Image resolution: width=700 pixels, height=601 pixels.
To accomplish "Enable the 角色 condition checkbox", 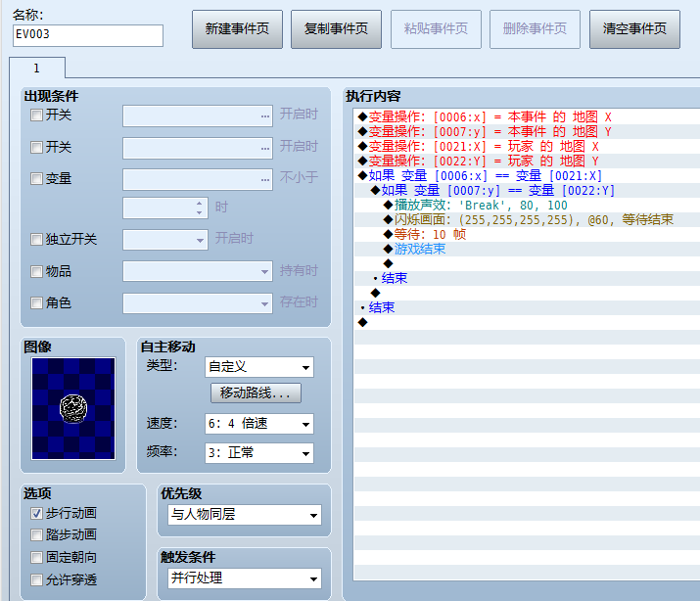I will click(x=36, y=303).
